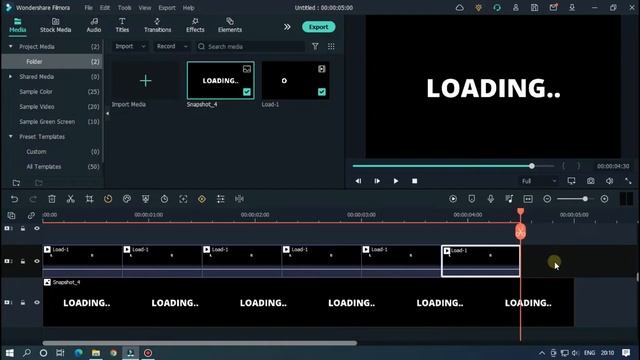The height and width of the screenshot is (360, 640).
Task: Open the speed tool in timeline toolbar
Action: (108, 199)
